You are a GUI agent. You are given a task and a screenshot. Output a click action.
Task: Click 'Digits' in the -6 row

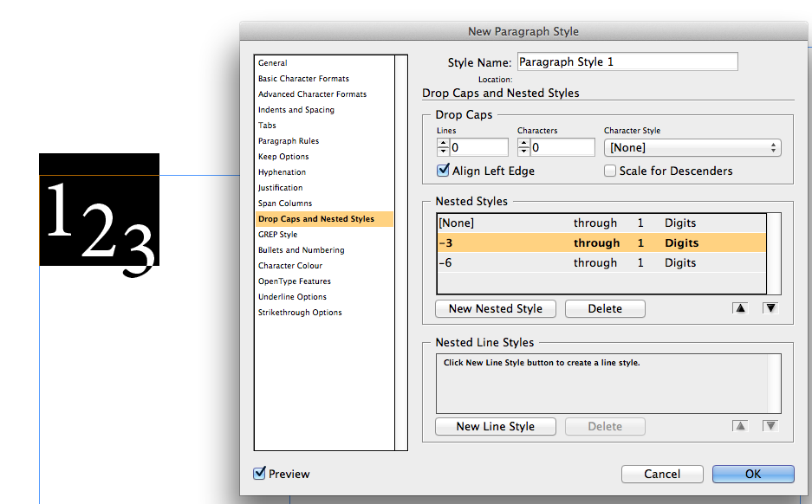coord(680,263)
